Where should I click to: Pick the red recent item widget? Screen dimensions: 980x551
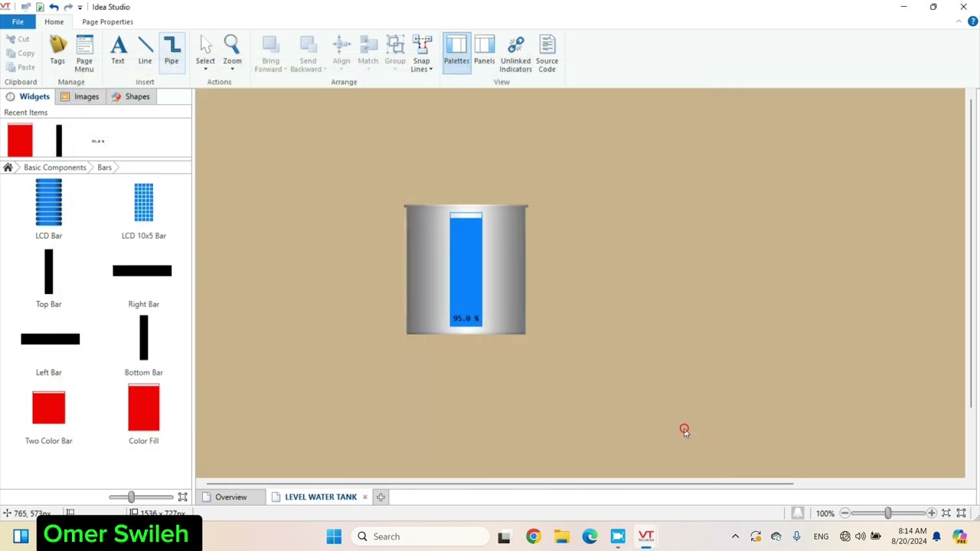pos(20,141)
